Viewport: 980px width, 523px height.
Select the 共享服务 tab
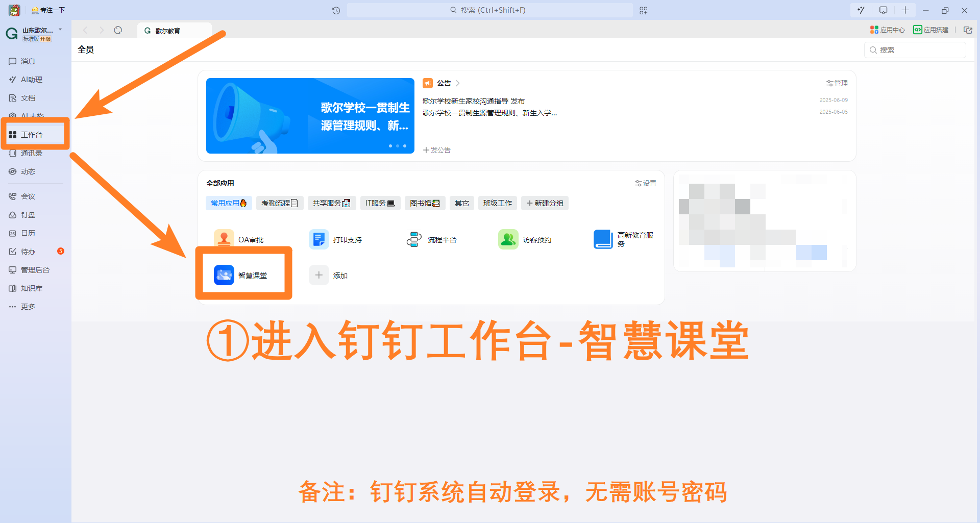[331, 203]
